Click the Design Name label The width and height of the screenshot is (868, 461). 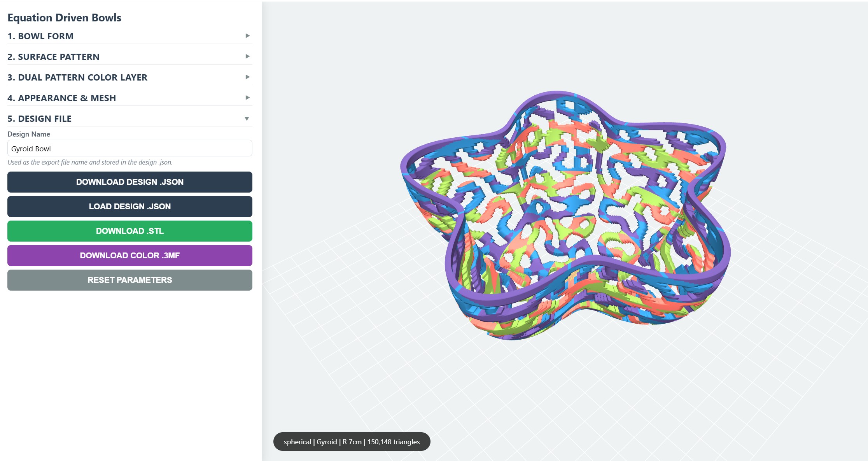[29, 134]
